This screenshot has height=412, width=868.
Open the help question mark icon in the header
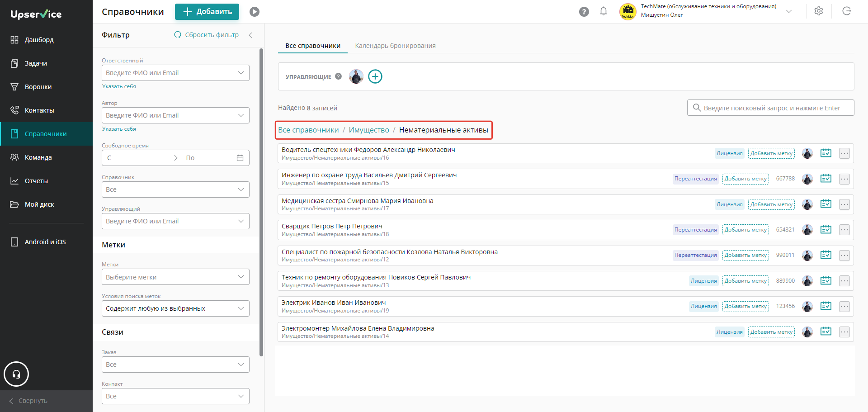[584, 12]
